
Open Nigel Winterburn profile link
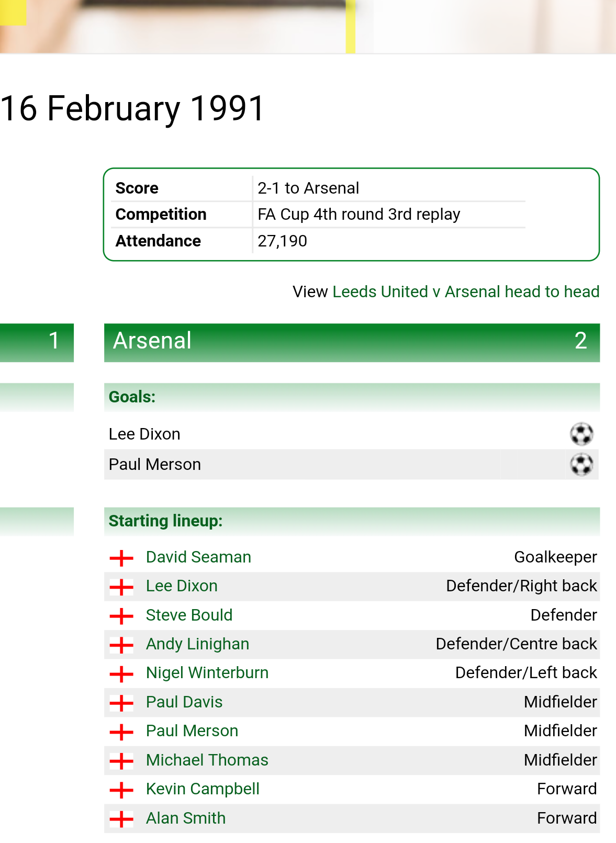[x=207, y=672]
